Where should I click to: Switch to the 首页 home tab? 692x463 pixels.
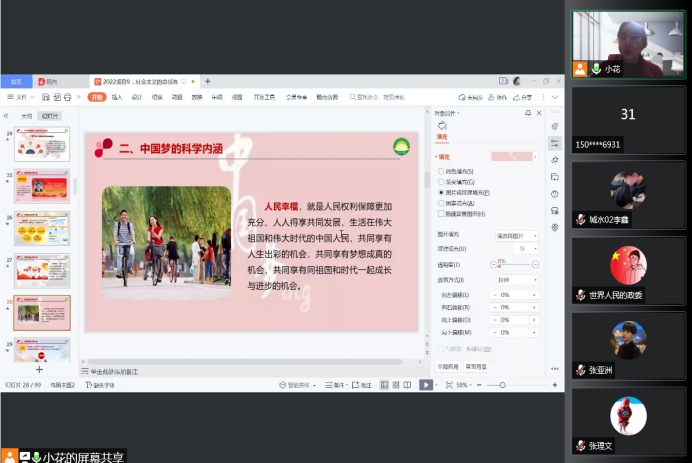click(16, 81)
